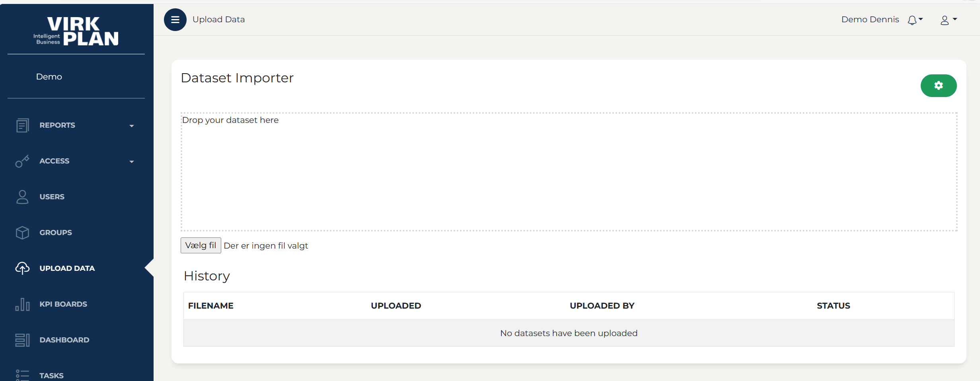The width and height of the screenshot is (980, 381).
Task: Click the Tasks list icon
Action: click(x=22, y=375)
